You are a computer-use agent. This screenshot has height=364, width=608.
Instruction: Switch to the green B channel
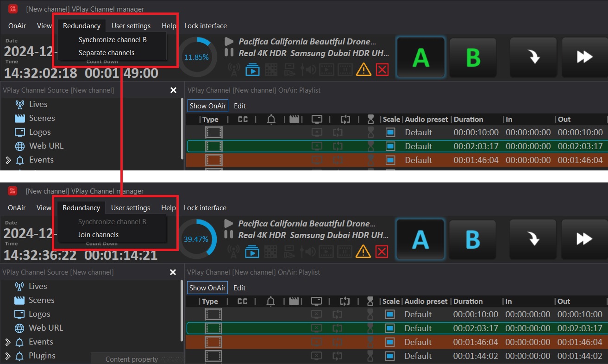point(473,57)
